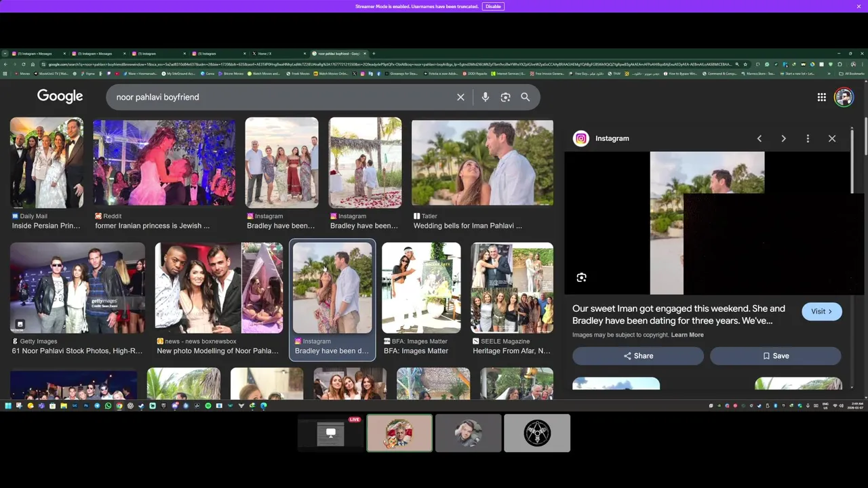This screenshot has height=488, width=868.
Task: Open Telegram from the taskbar
Action: pos(97,405)
